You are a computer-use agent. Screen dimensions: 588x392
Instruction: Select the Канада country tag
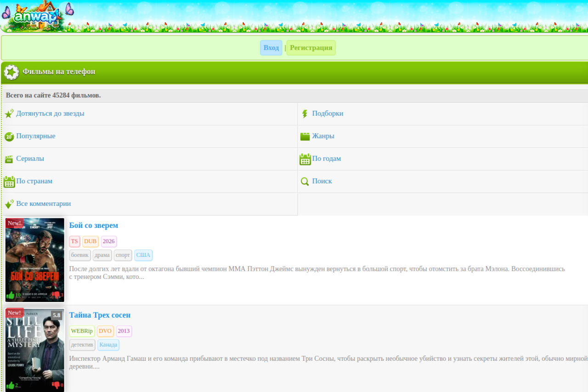tap(108, 345)
